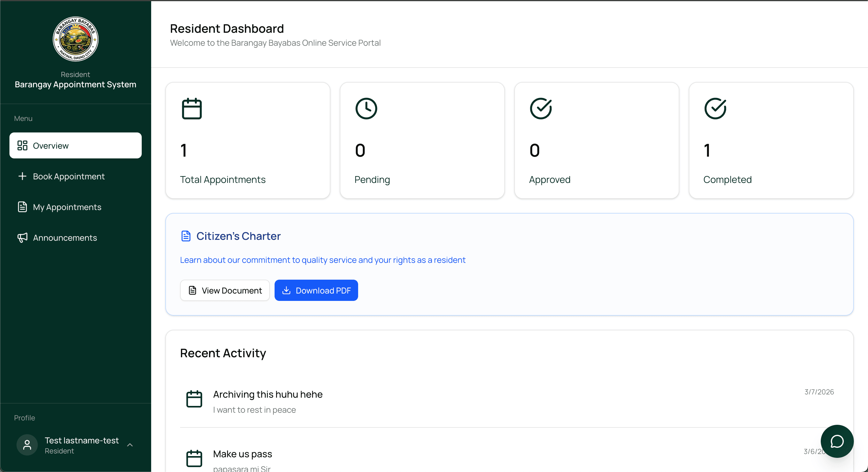Image resolution: width=868 pixels, height=472 pixels.
Task: Click the plus icon beside Book Appointment
Action: [22, 176]
